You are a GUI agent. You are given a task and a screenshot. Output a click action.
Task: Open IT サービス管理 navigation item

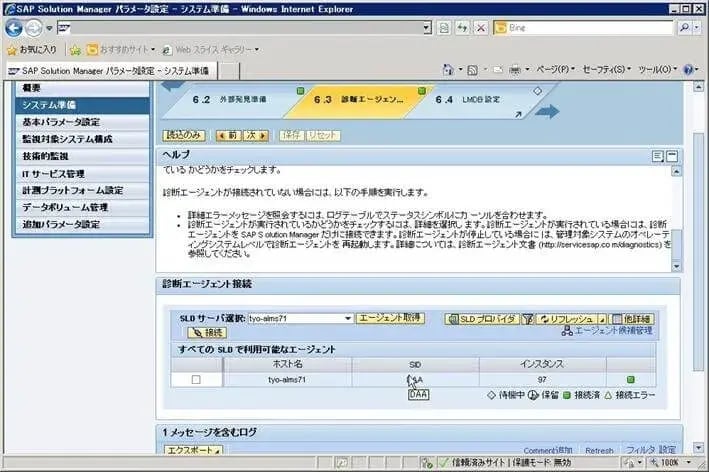[x=82, y=174]
